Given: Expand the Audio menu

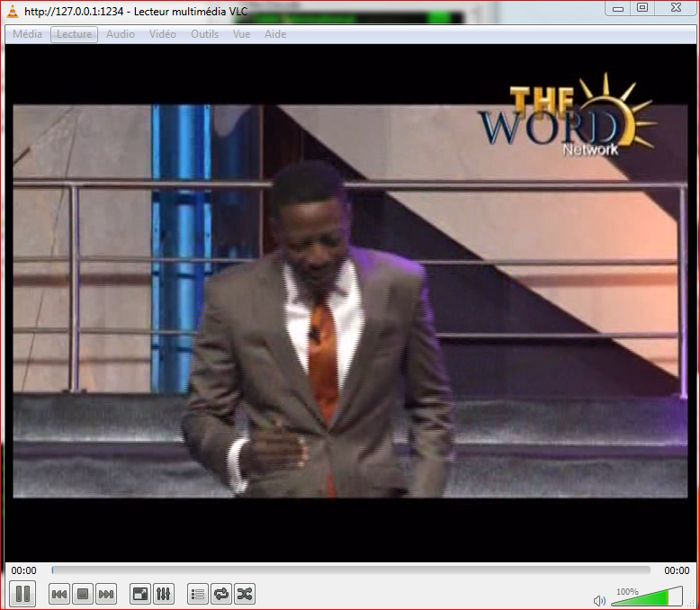Looking at the screenshot, I should click(x=121, y=34).
